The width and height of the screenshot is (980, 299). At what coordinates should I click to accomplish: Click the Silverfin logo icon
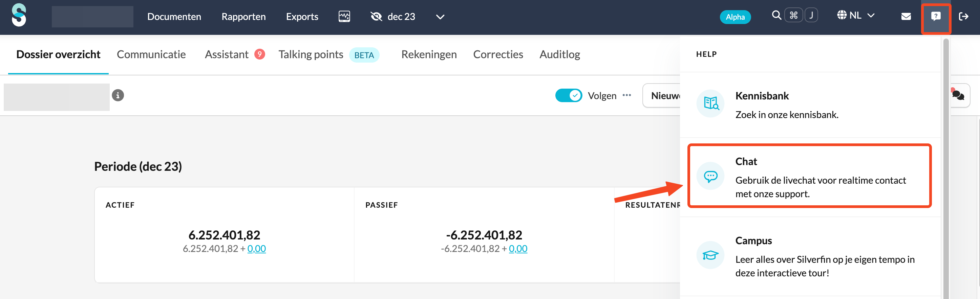(19, 16)
